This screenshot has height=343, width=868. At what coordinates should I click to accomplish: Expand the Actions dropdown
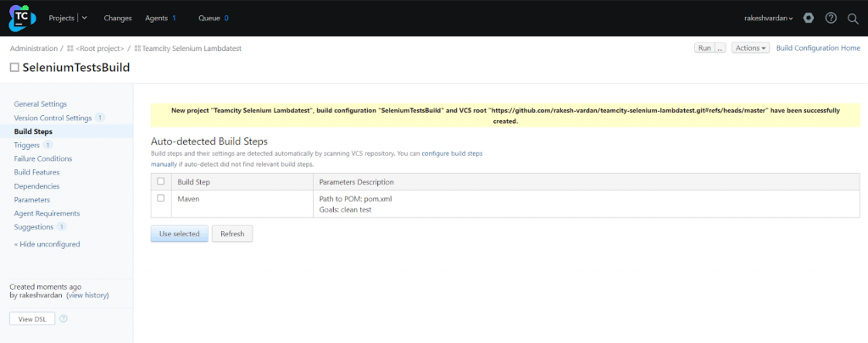pos(750,48)
